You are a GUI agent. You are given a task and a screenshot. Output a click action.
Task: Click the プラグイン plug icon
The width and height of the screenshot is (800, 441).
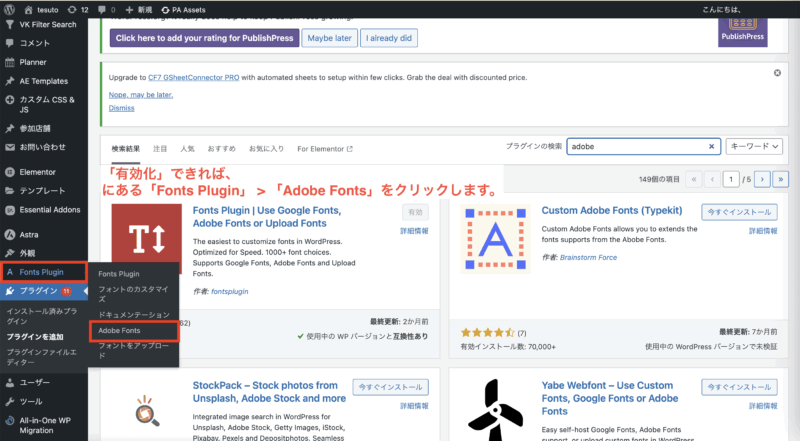[x=10, y=291]
